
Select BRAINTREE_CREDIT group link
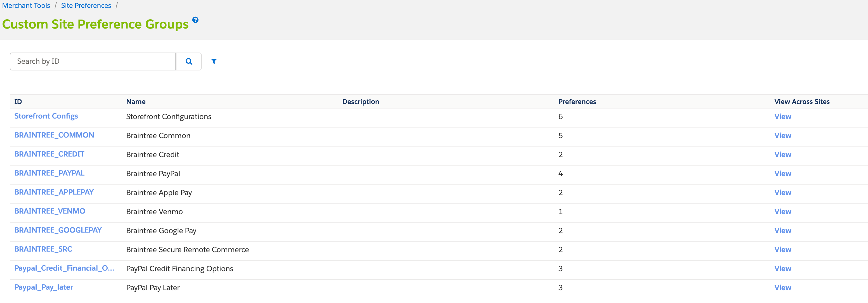coord(49,154)
